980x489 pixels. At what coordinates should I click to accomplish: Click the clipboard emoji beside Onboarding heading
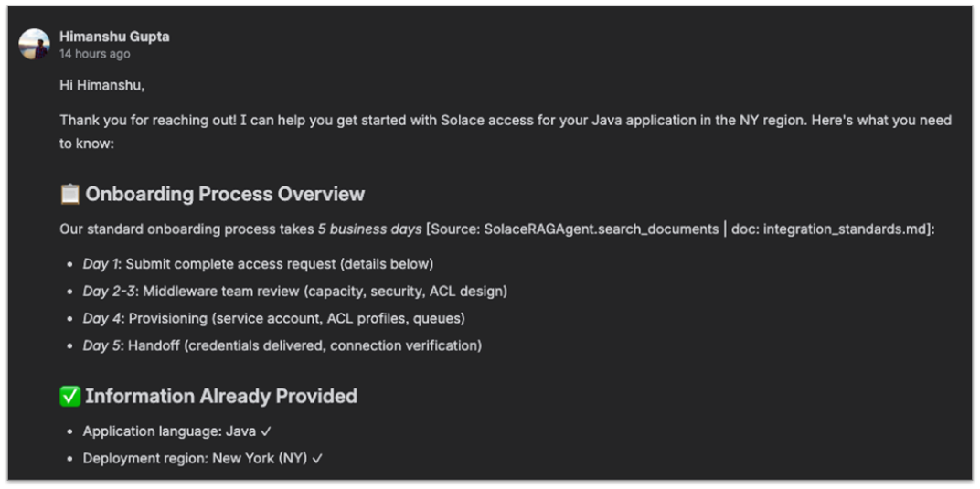tap(69, 194)
